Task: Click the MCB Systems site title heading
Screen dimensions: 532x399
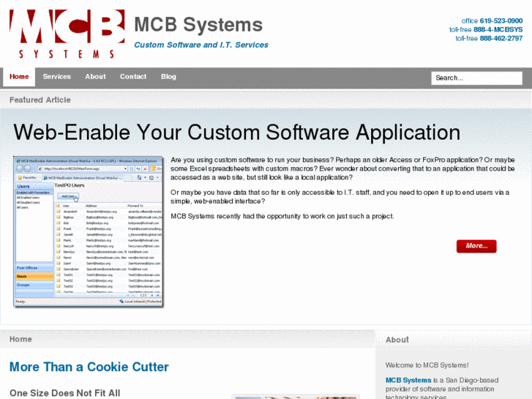Action: coord(198,25)
